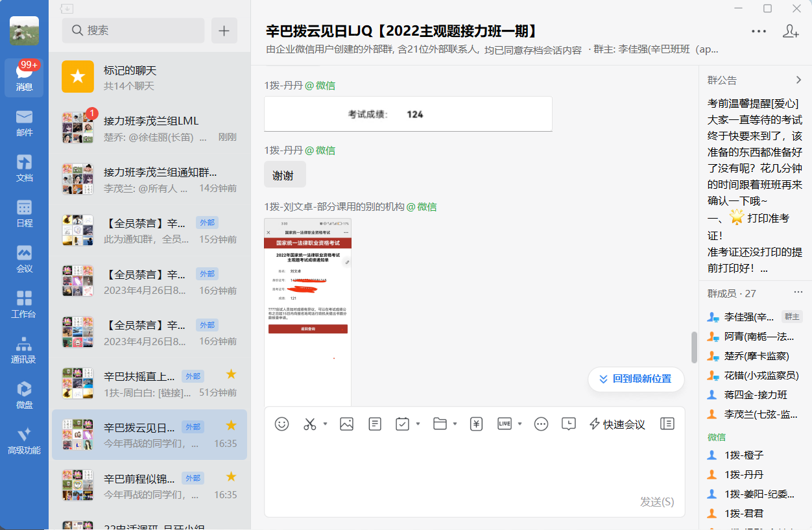The width and height of the screenshot is (812, 530).
Task: Select member 1拨-丹丹 in member list
Action: click(755, 474)
